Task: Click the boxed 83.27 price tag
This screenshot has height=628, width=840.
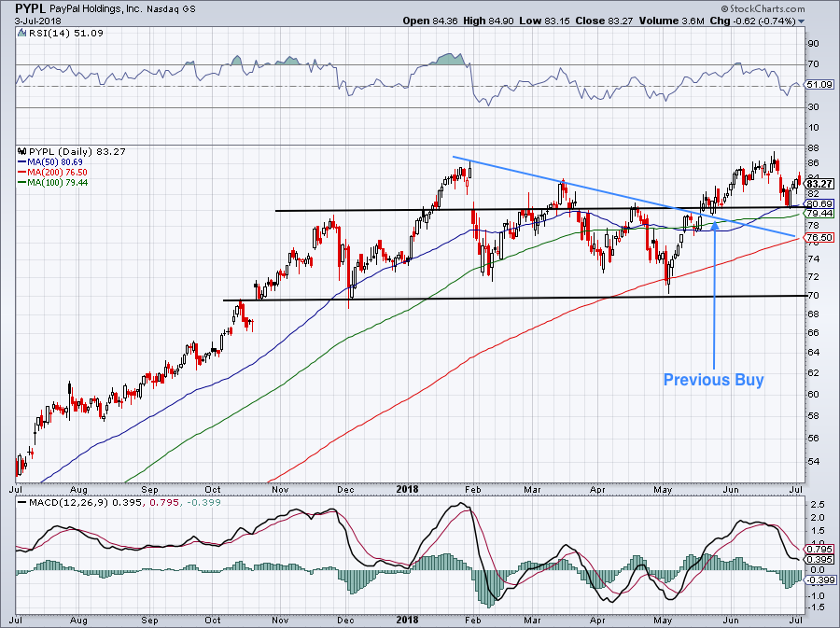Action: (819, 184)
